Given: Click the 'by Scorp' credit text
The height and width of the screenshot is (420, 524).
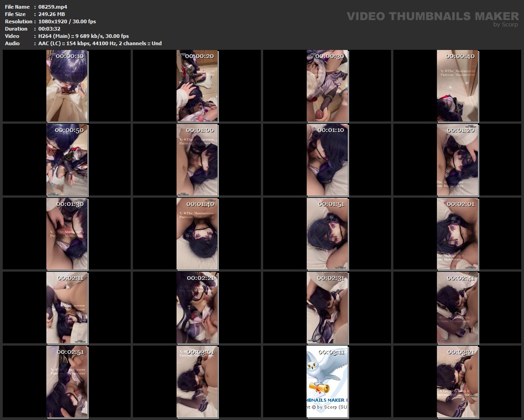Looking at the screenshot, I should 506,25.
